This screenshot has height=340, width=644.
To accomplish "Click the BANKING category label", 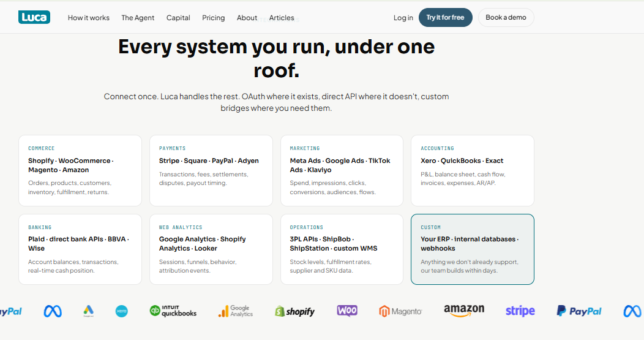I will point(40,227).
